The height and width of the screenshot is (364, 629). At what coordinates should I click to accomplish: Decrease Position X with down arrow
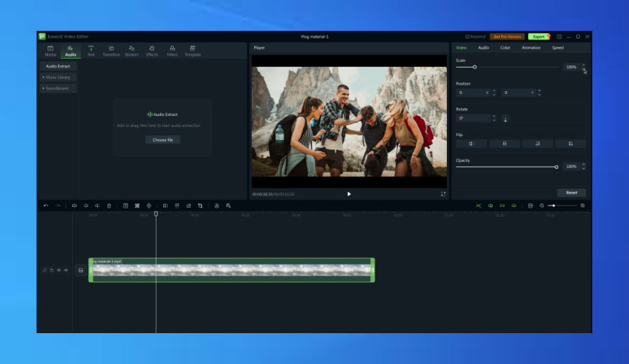[494, 95]
